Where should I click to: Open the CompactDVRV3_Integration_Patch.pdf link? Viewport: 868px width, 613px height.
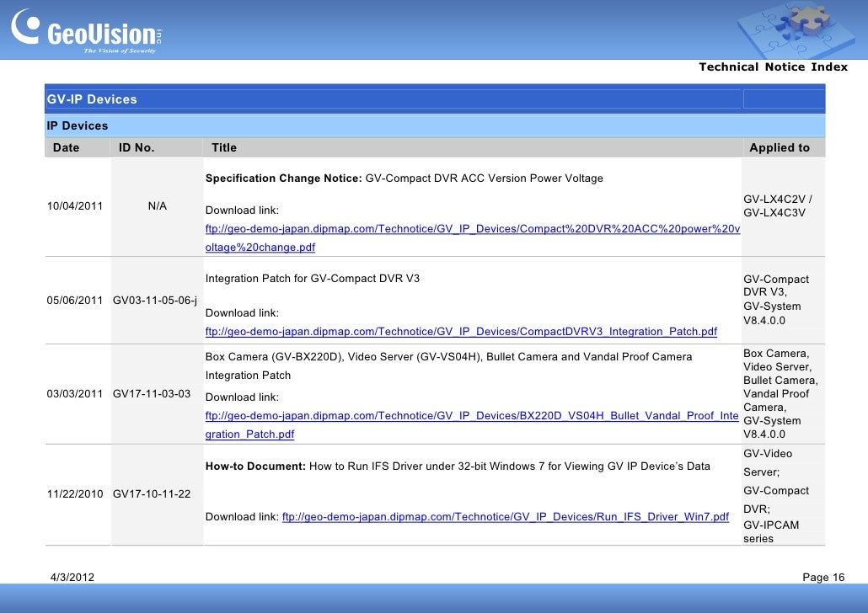(461, 332)
